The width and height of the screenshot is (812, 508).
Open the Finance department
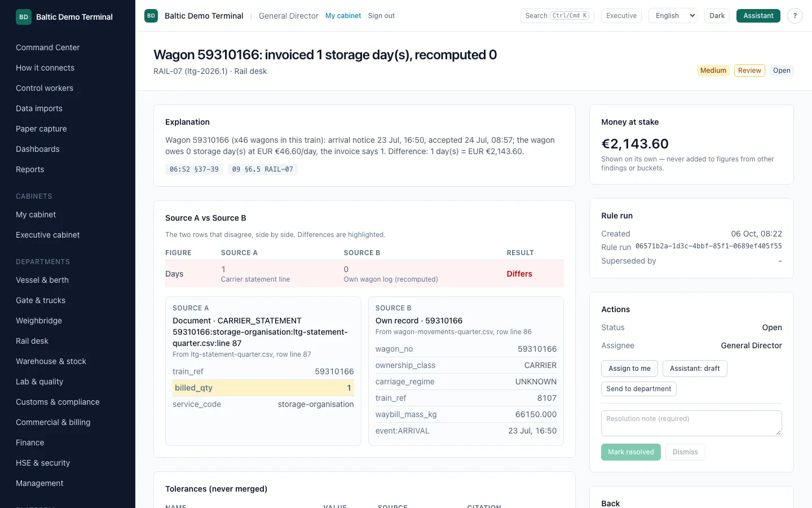tap(30, 443)
